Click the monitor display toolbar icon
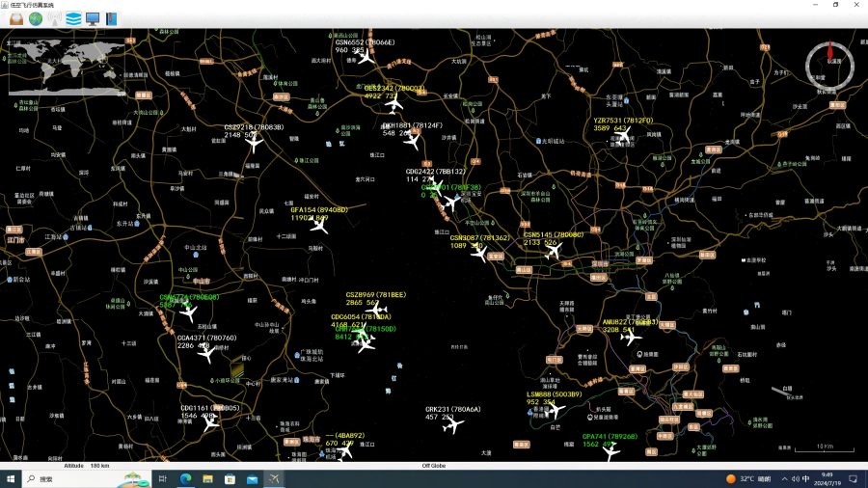 [93, 18]
